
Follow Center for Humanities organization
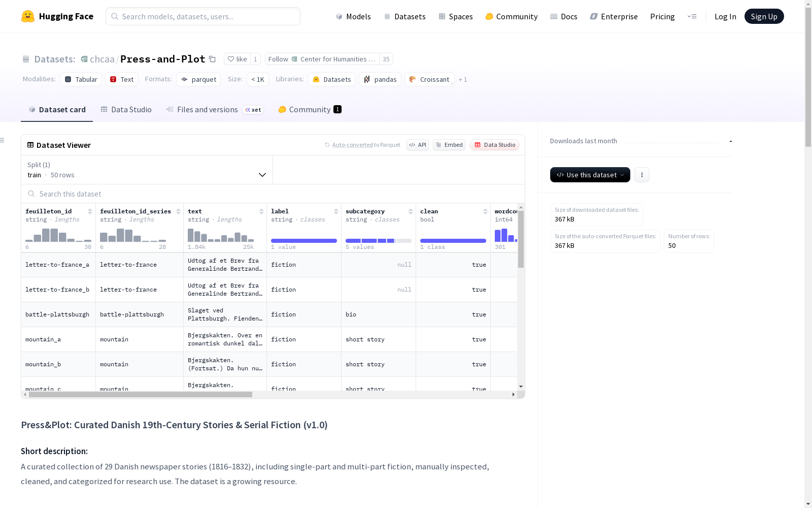pos(322,59)
